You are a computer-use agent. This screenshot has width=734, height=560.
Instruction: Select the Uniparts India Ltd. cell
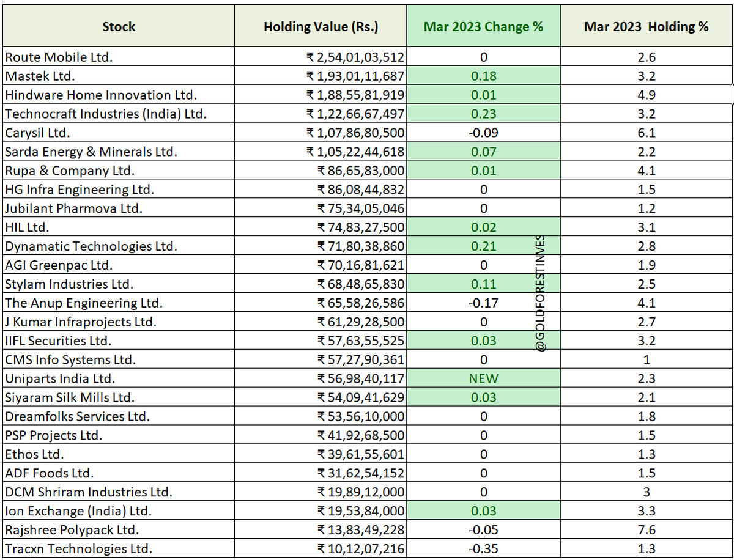tap(119, 379)
